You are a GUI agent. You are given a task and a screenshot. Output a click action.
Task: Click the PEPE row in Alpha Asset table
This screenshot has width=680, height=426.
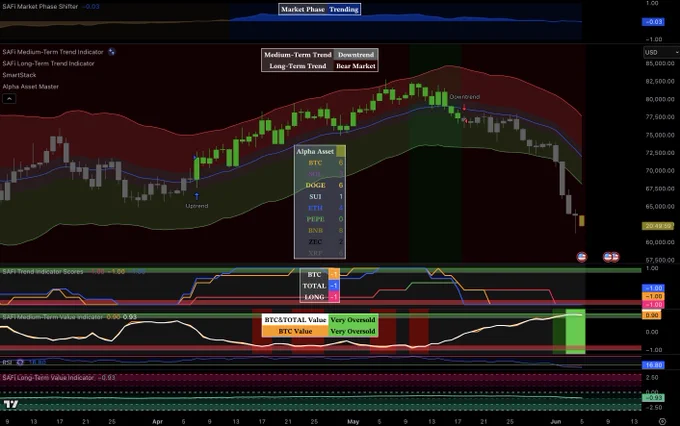coord(320,219)
